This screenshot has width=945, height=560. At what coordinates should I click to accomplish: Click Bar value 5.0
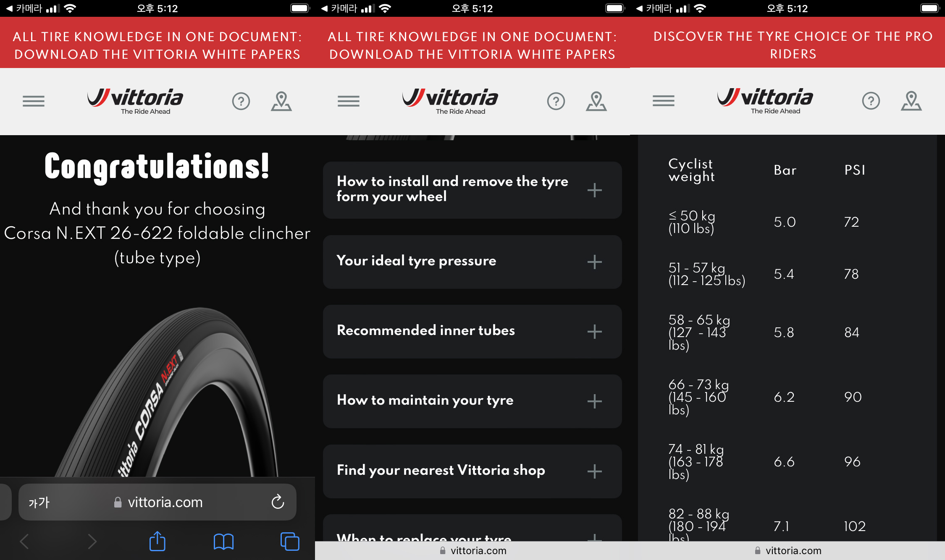point(785,222)
